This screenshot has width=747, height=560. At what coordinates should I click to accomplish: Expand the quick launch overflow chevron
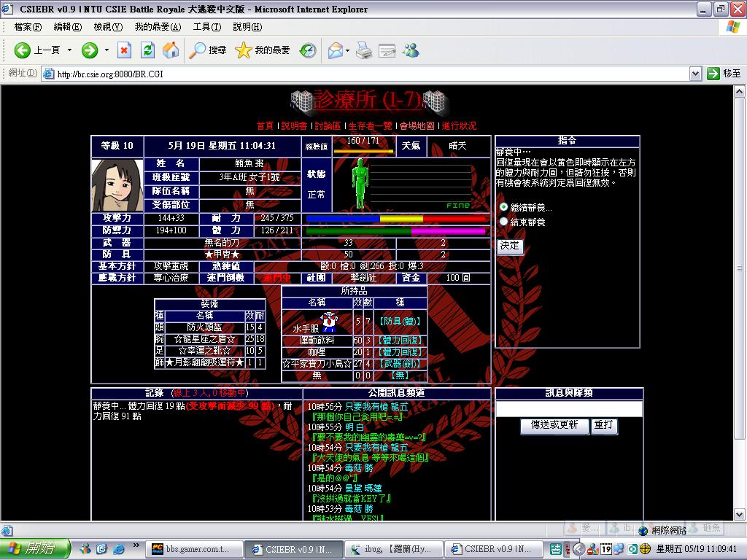click(136, 545)
